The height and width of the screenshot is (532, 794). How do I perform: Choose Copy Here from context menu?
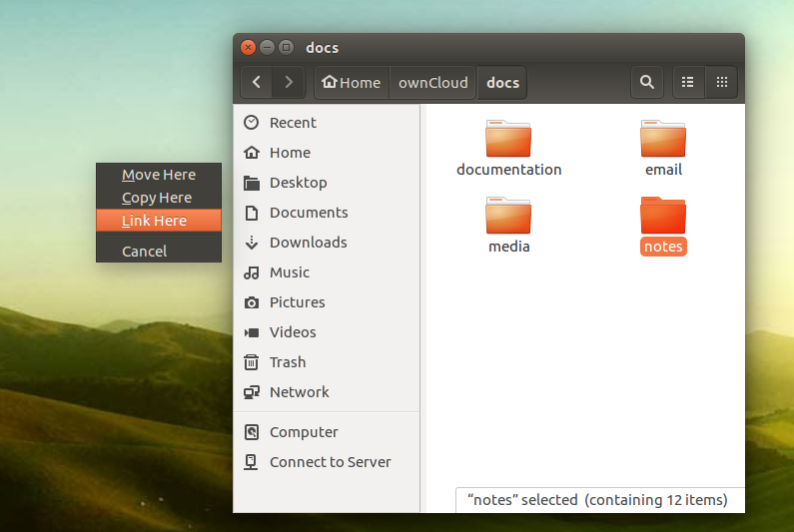[x=159, y=198]
